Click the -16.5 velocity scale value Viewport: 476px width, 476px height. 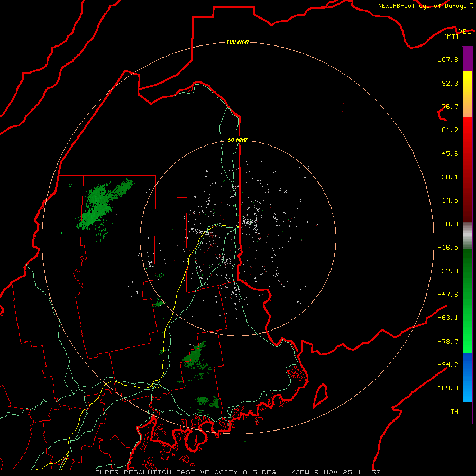click(448, 248)
